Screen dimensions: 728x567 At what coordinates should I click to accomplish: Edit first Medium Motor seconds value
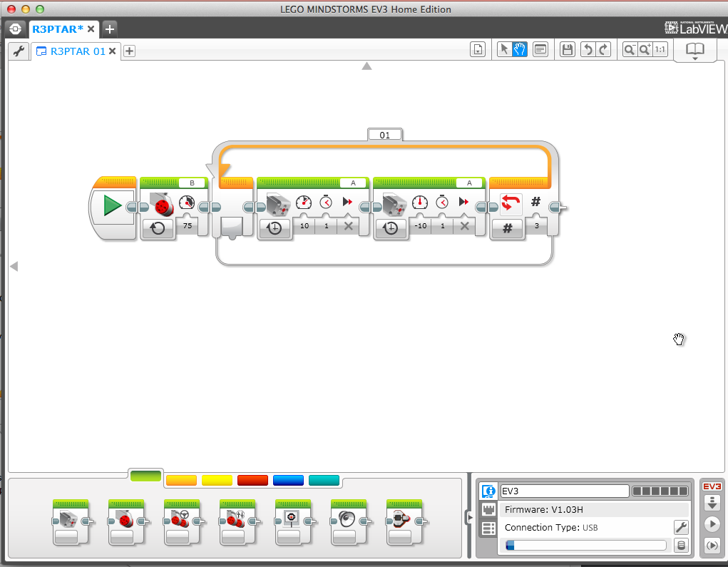tap(327, 225)
